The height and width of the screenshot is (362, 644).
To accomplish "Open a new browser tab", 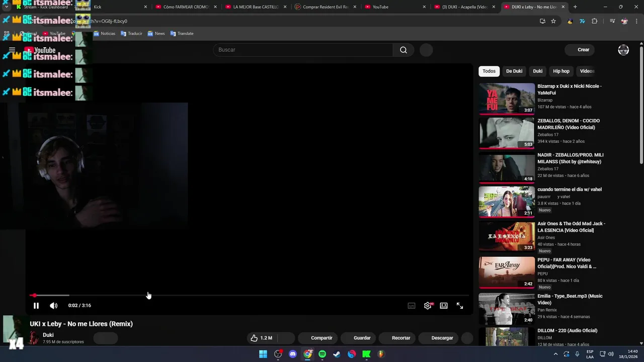I will pos(575,7).
